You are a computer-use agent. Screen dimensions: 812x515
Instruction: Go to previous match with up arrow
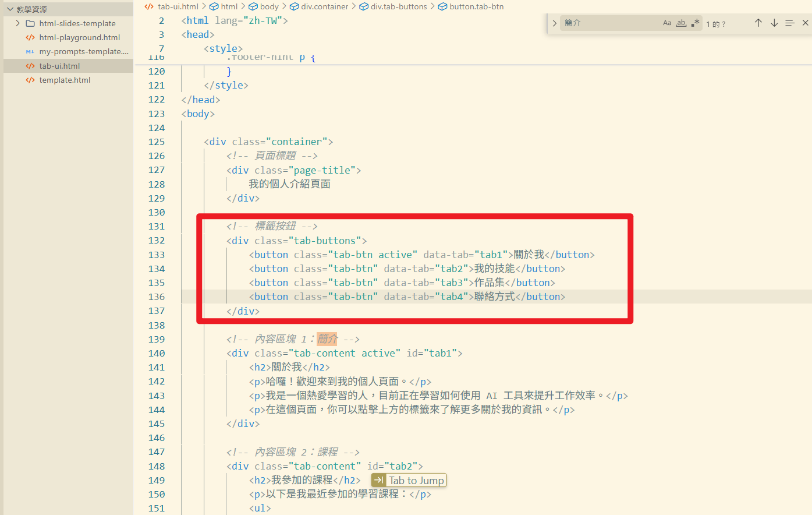[758, 23]
